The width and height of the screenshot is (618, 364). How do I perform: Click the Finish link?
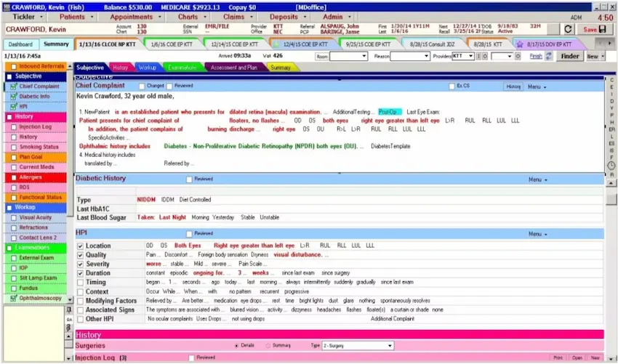[535, 56]
